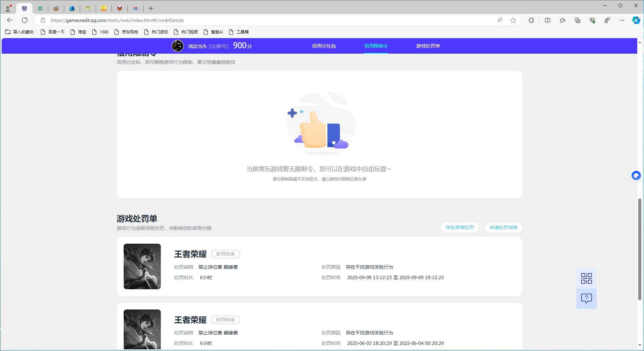
Task: Open the help question bubble icon
Action: tap(587, 299)
